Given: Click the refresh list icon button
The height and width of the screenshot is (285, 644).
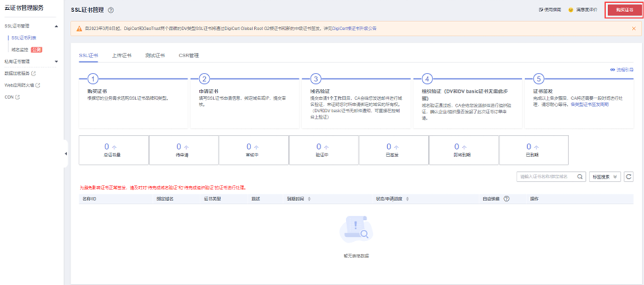Looking at the screenshot, I should pos(628,177).
